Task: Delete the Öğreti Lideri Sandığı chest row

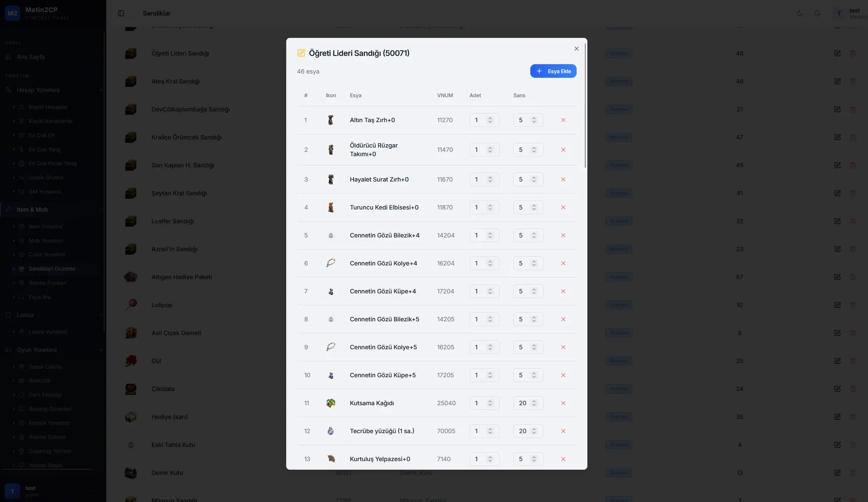Action: (853, 53)
